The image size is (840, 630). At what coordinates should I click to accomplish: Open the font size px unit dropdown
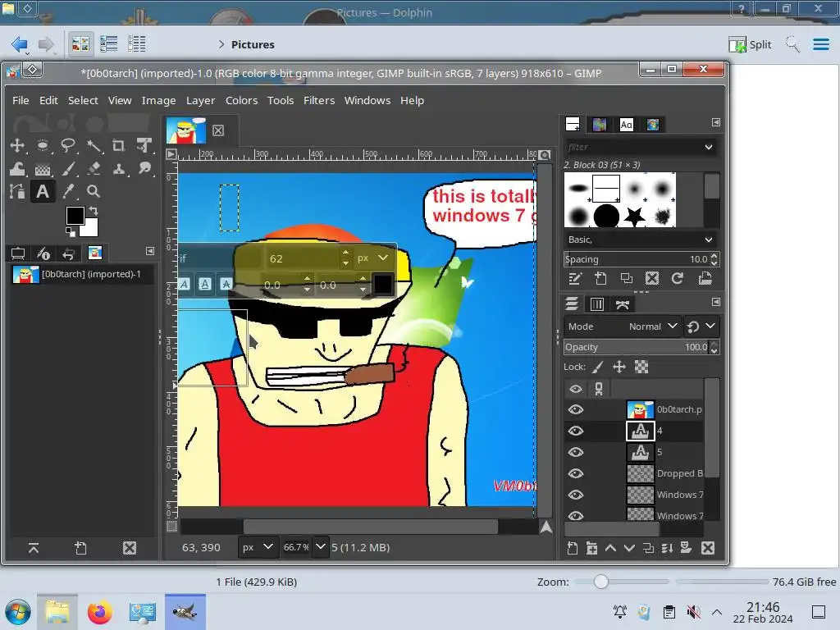373,258
